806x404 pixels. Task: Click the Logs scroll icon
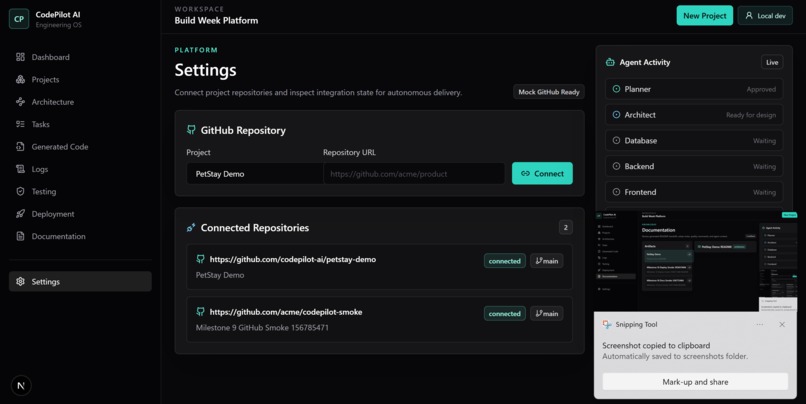point(21,169)
